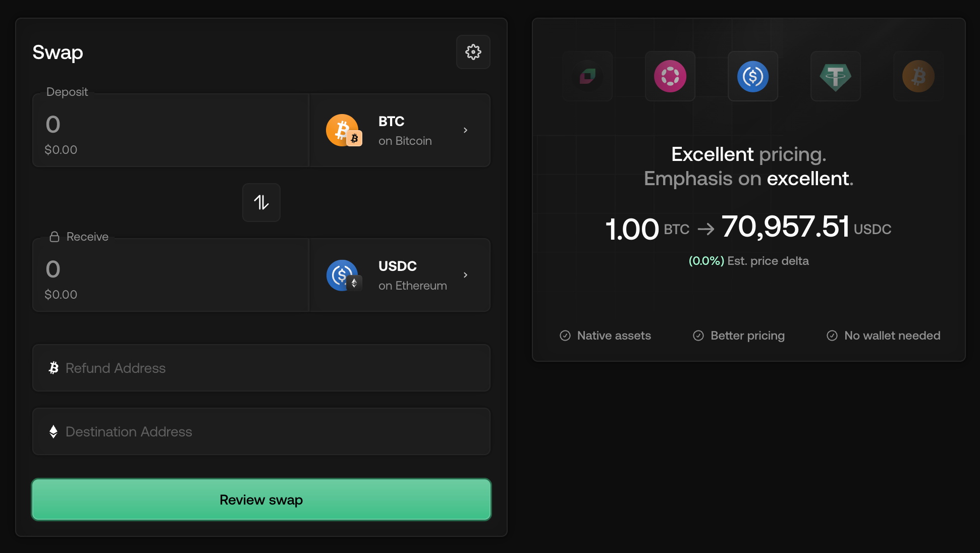Click the green Tether token icon
This screenshot has height=553, width=980.
pos(835,76)
